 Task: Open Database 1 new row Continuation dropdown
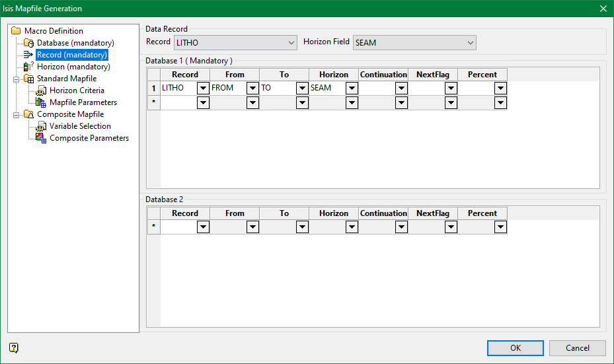pos(401,102)
